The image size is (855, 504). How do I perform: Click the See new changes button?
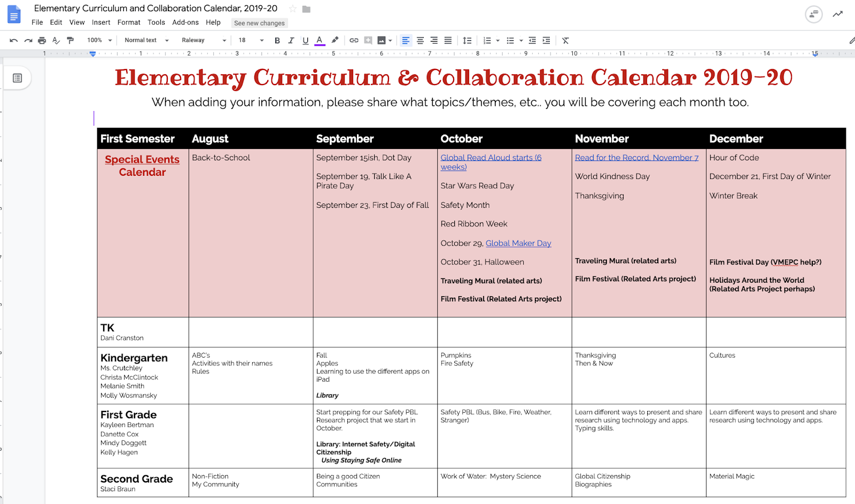point(259,23)
